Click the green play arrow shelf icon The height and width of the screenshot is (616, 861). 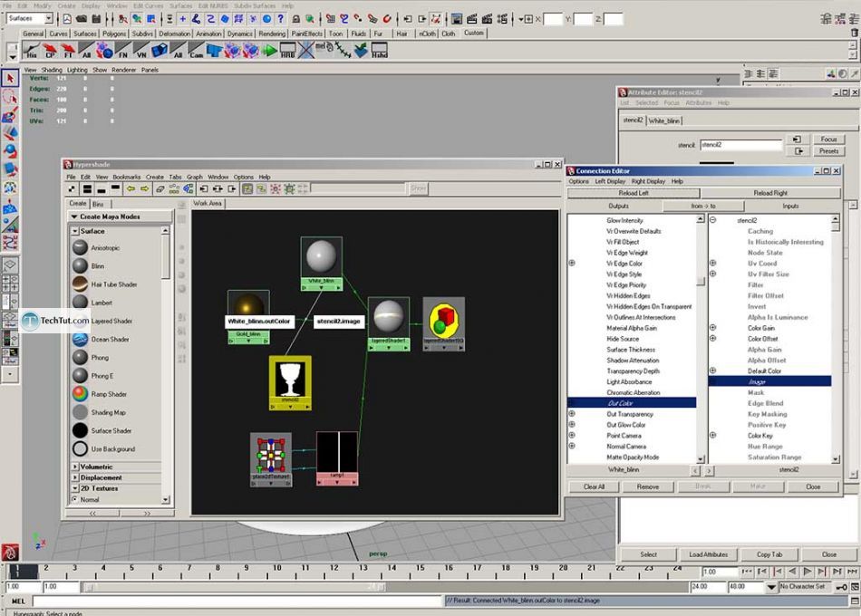[269, 51]
